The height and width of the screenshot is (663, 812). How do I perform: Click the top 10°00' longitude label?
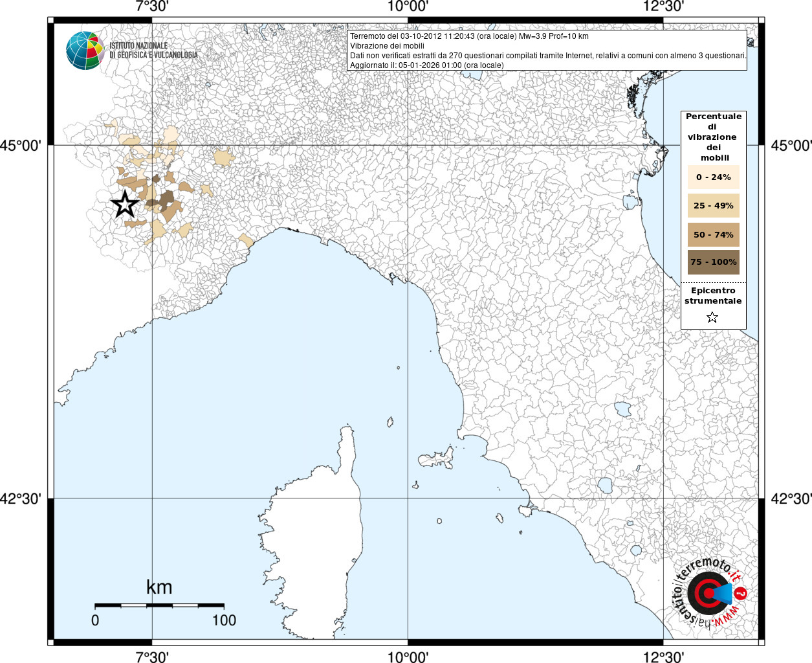(408, 6)
